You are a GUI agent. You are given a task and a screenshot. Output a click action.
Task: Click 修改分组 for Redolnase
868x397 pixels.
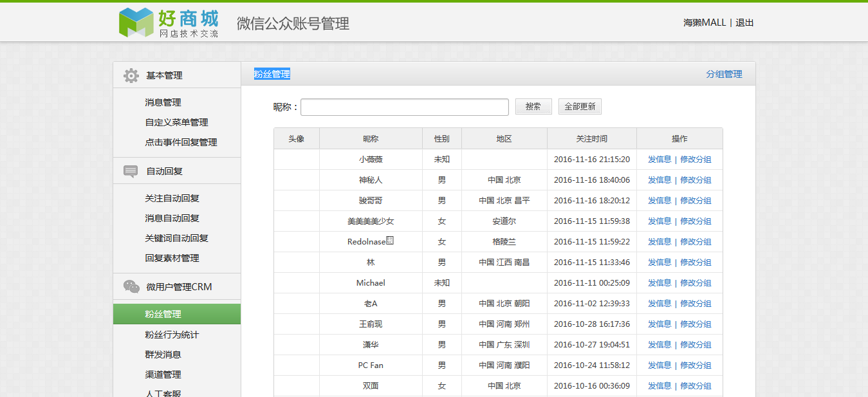click(x=696, y=242)
